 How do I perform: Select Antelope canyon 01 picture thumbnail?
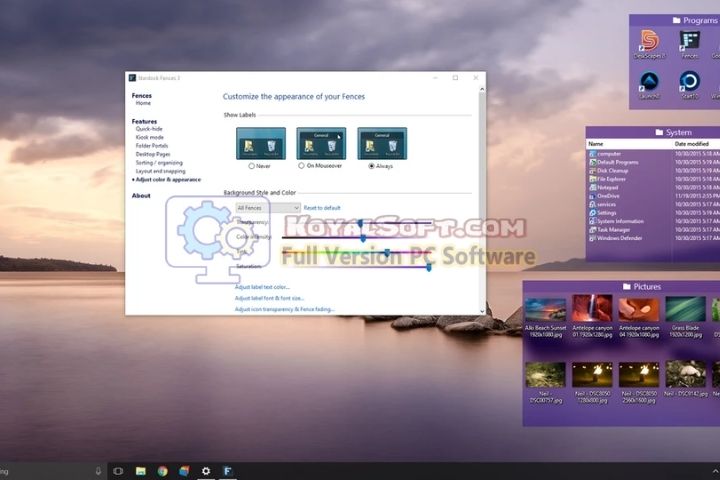tap(592, 308)
